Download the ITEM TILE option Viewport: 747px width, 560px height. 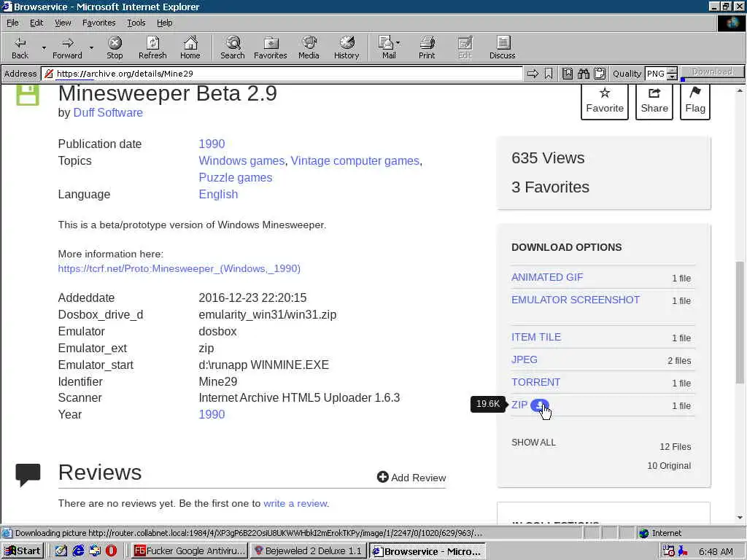coord(536,337)
